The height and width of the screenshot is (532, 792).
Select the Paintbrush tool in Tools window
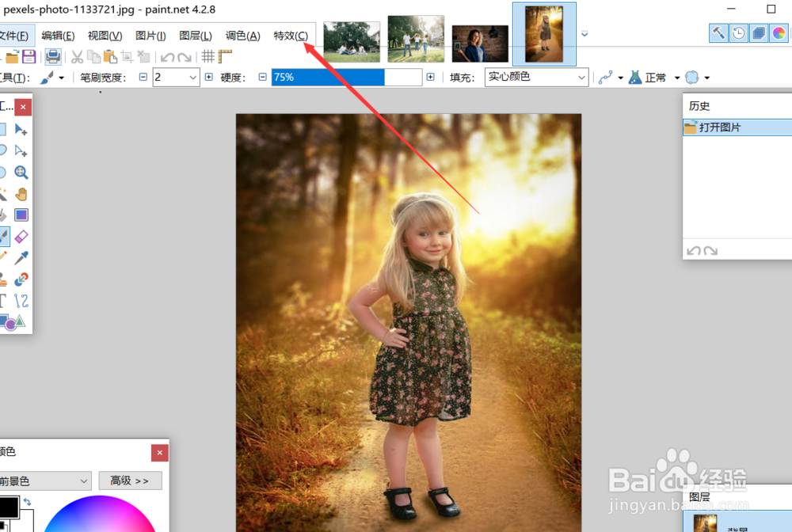[x=4, y=236]
